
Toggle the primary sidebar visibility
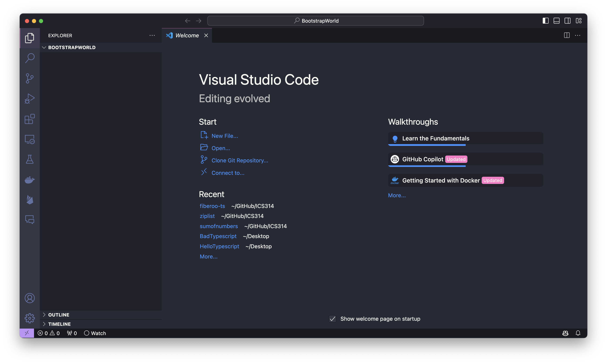pos(545,21)
